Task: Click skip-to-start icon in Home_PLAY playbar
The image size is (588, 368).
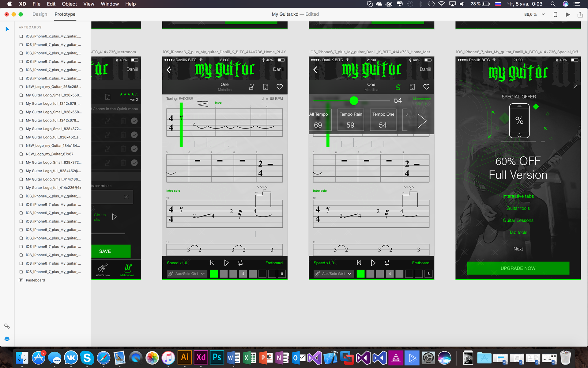Action: tap(212, 263)
